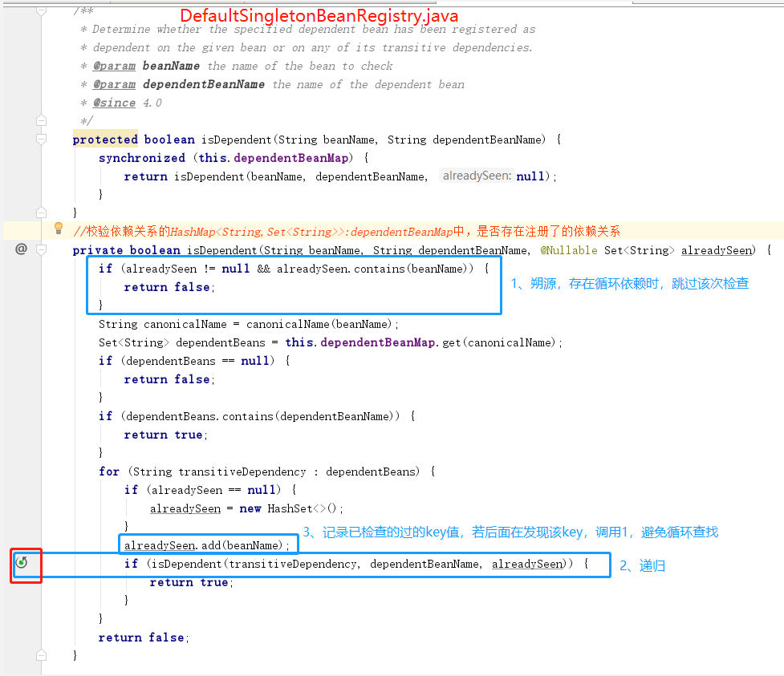Click transitiveDependency in the for loop header
784x676 pixels.
[x=242, y=472]
